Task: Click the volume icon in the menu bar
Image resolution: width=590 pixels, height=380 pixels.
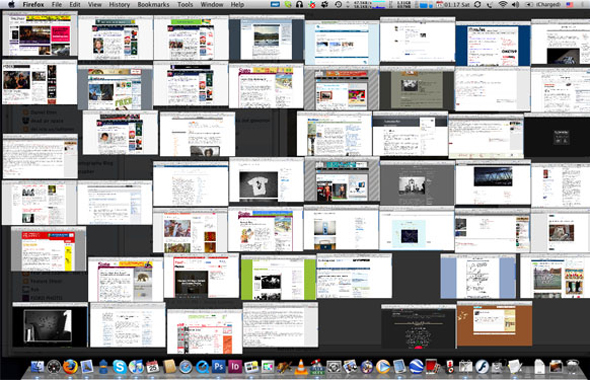Action: pos(515,5)
